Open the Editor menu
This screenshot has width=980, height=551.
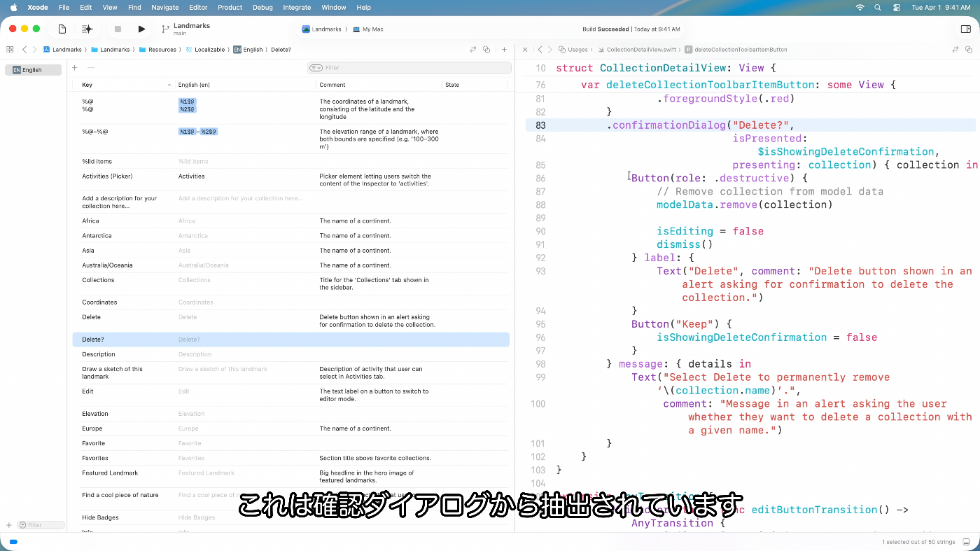tap(198, 7)
